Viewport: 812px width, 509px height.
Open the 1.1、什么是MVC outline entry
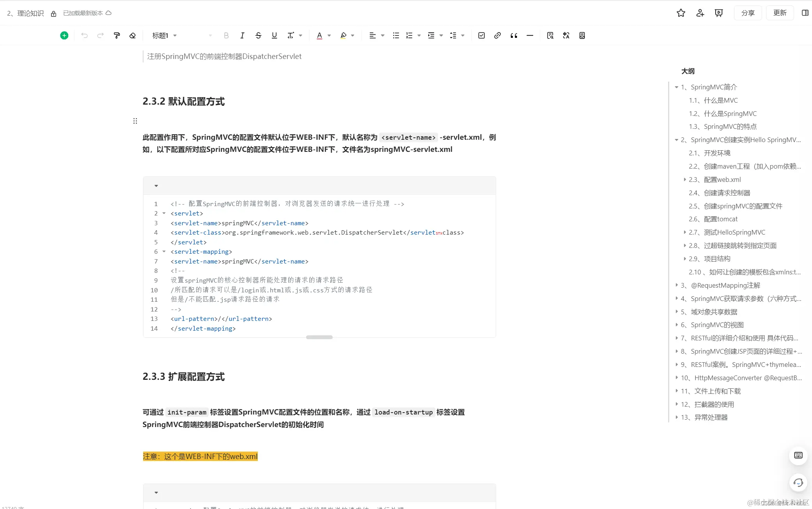point(713,100)
